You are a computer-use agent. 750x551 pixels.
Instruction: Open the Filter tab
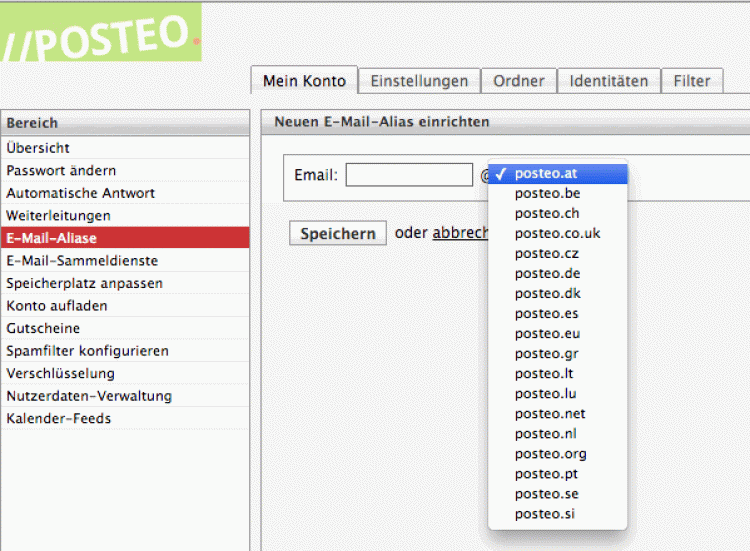coord(692,81)
